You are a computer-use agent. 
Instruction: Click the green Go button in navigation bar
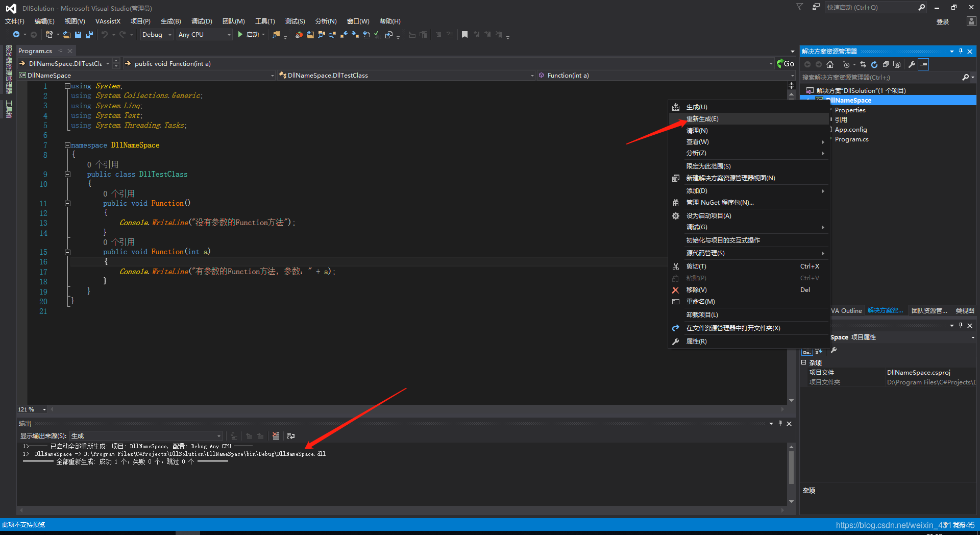[785, 63]
